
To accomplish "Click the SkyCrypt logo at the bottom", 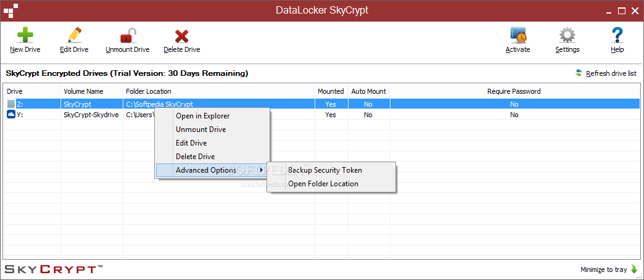I will coord(54,270).
